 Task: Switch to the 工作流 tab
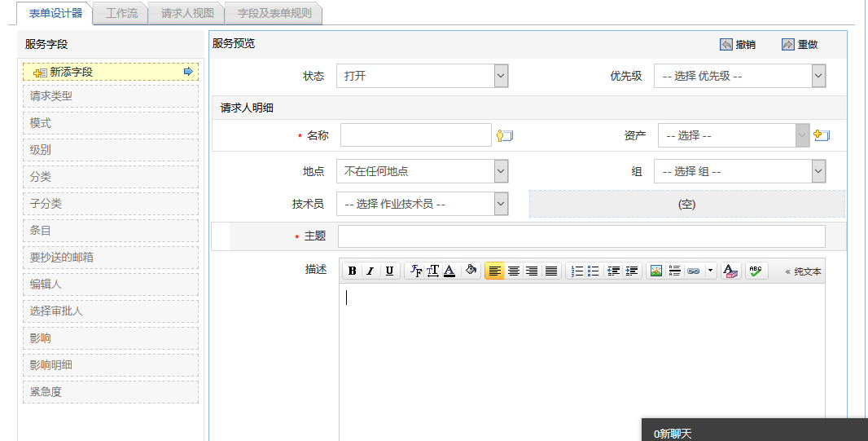pos(121,13)
